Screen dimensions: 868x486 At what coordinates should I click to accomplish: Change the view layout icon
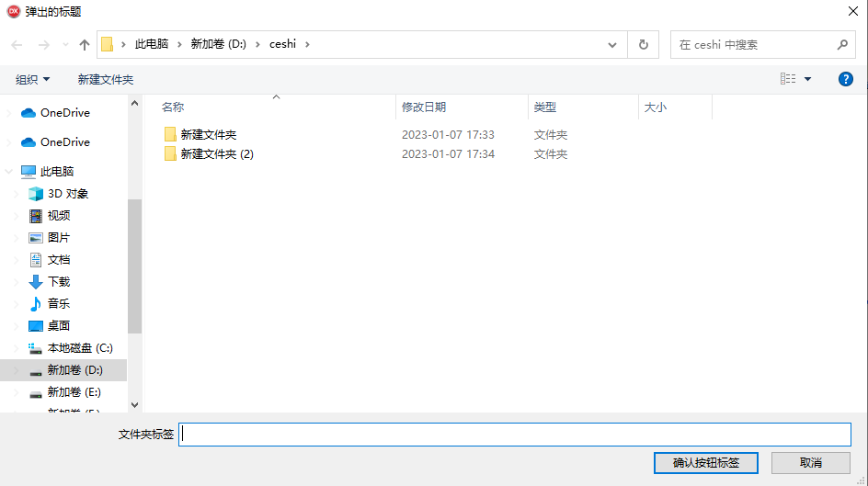tap(788, 79)
